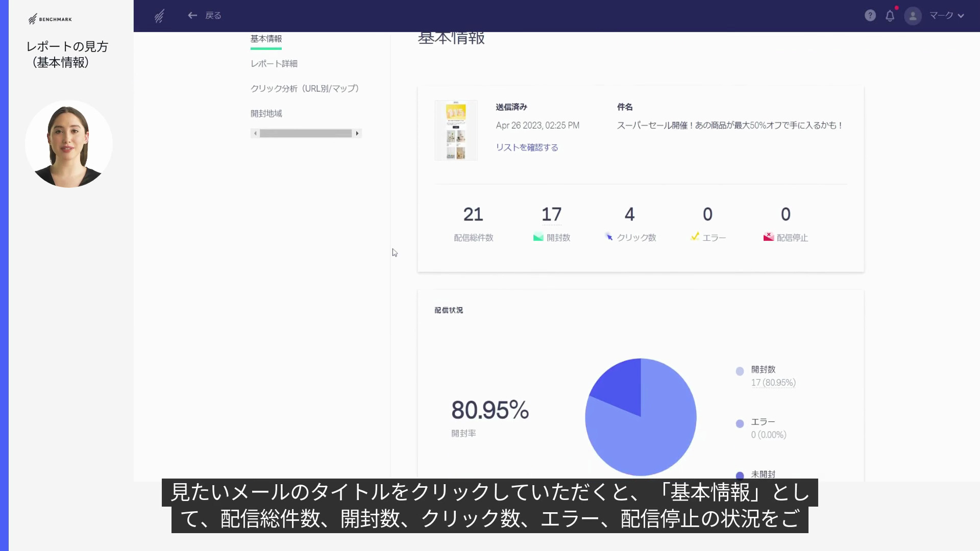Click the Benchmark logo in the header
Screen dimensions: 980x551
[x=159, y=15]
